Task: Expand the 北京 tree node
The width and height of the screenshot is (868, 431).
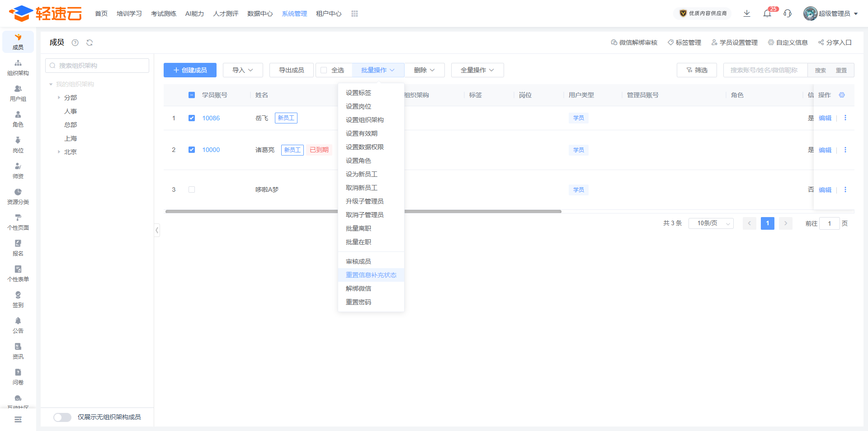Action: tap(59, 152)
